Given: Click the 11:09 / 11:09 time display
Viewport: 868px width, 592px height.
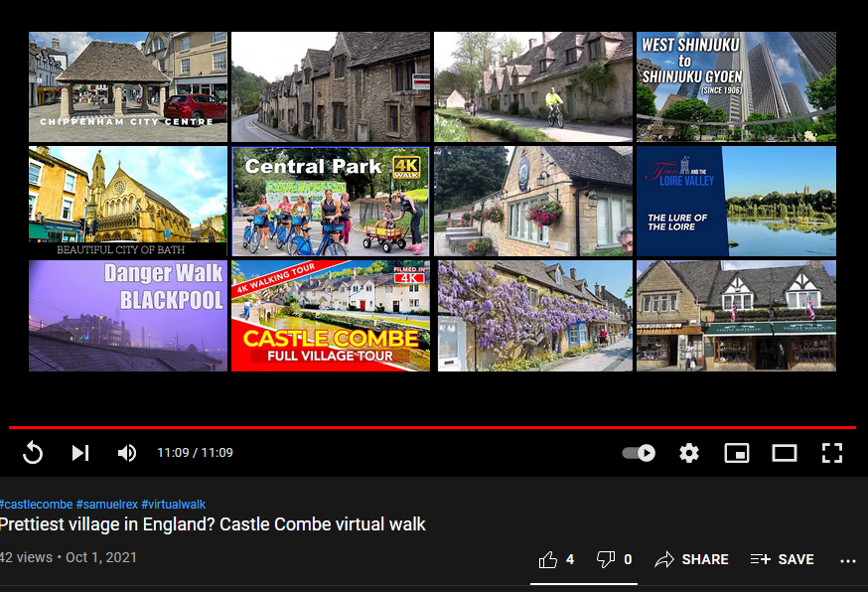Looking at the screenshot, I should click(x=195, y=453).
